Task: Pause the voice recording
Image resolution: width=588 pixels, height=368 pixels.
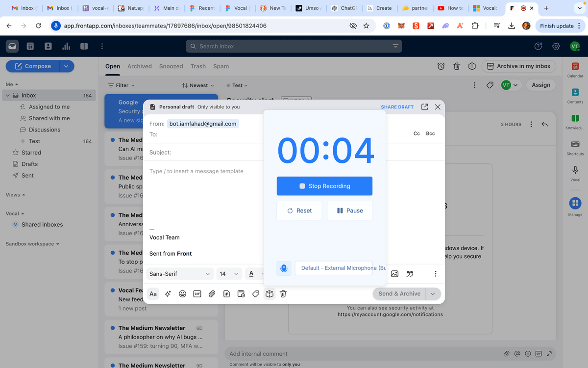Action: pyautogui.click(x=350, y=210)
